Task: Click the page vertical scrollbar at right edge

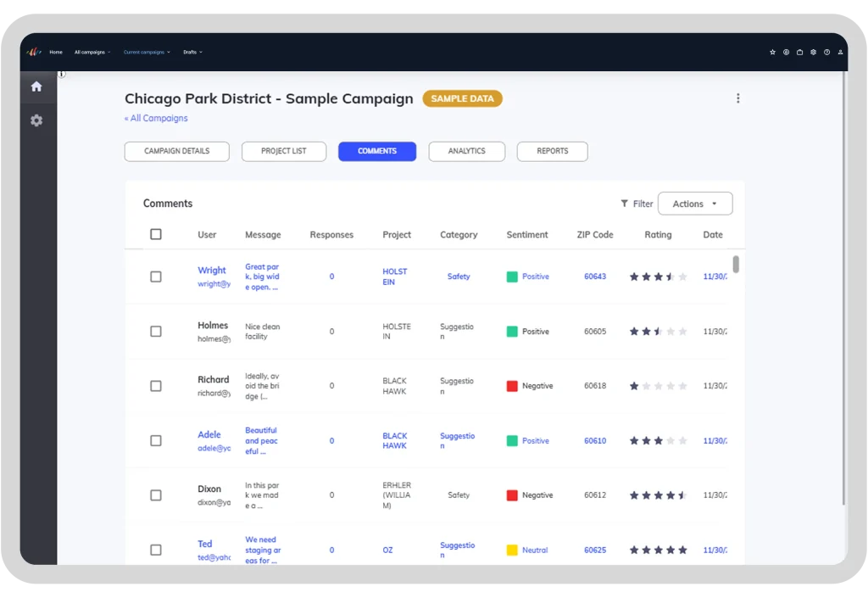Action: coord(843,288)
